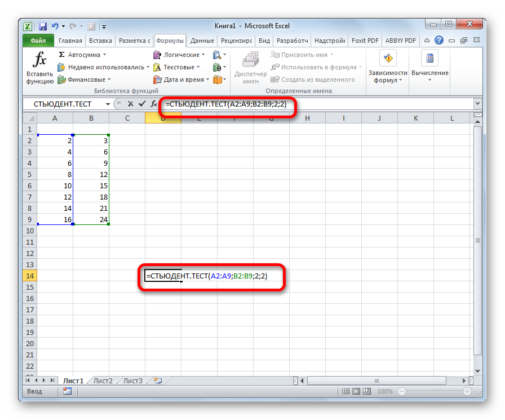Screen dimensions: 505x420
Task: Click the AutoSum sigma icon
Action: click(61, 55)
